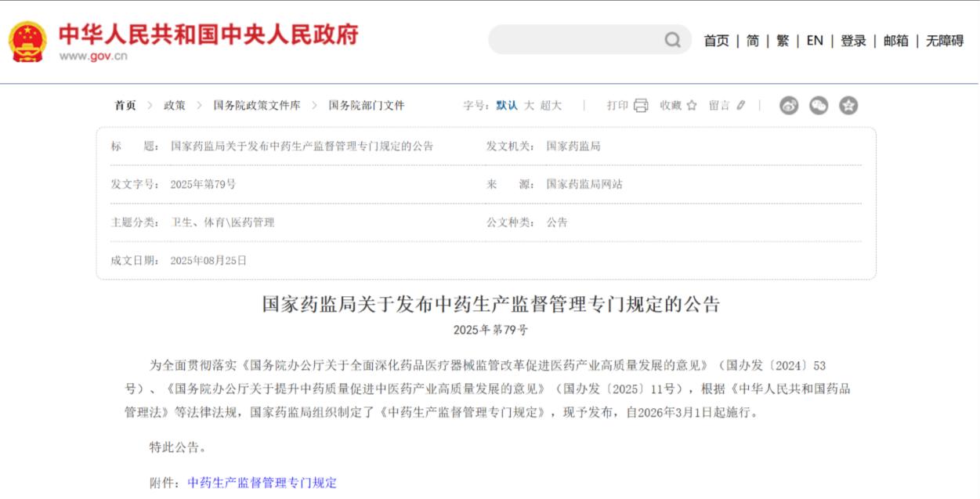The height and width of the screenshot is (499, 980).
Task: Open the EN English version
Action: coord(815,41)
